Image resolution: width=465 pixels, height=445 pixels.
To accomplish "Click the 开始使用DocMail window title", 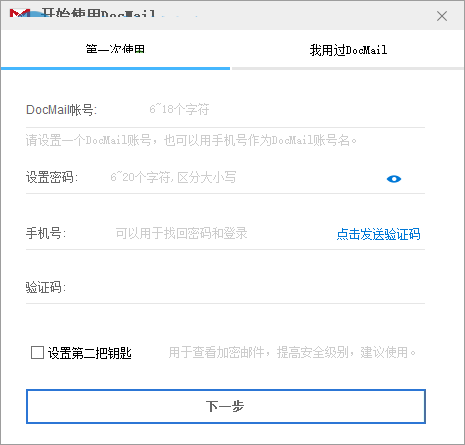I will click(x=98, y=14).
